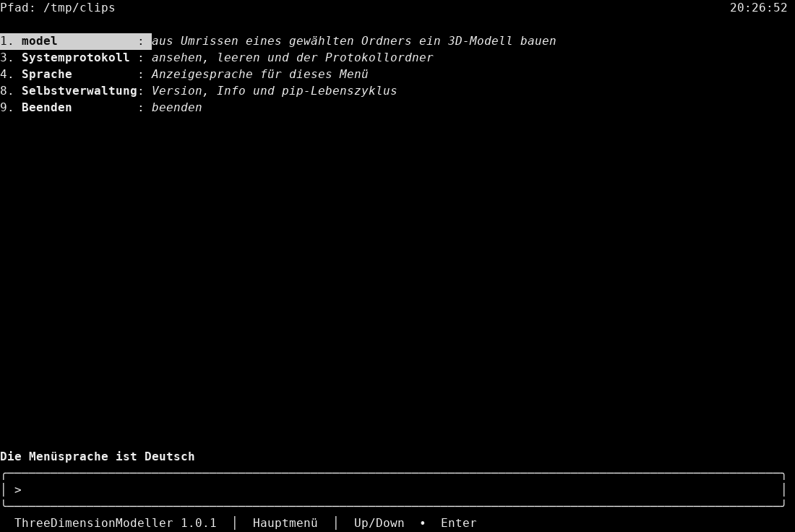Click the > prompt symbol in input box
795x532 pixels.
pos(18,490)
